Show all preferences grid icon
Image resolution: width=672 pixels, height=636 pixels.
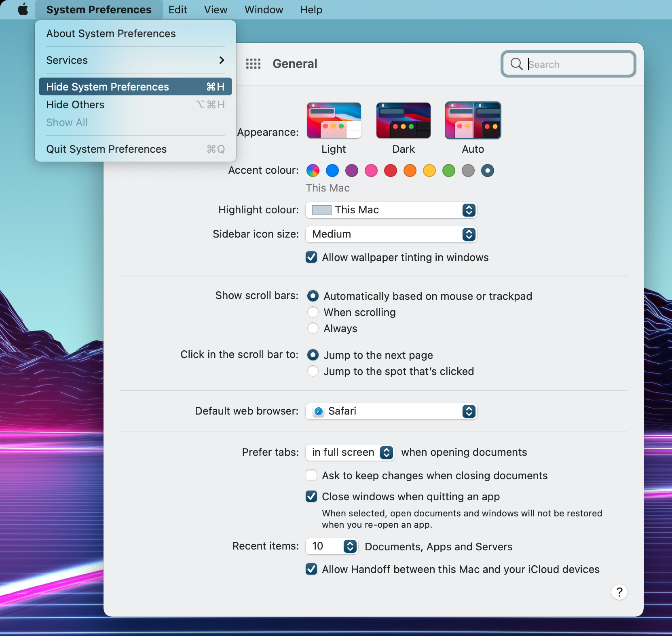click(x=254, y=64)
